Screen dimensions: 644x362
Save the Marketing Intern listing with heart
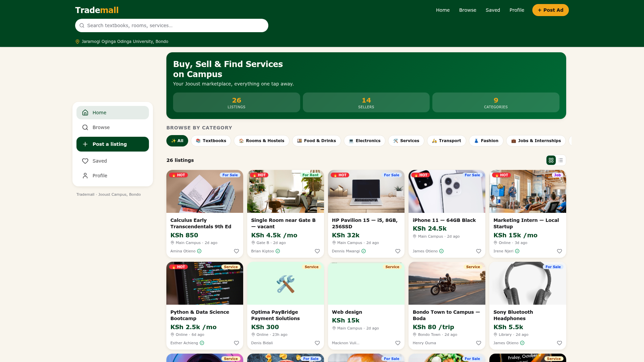(559, 251)
